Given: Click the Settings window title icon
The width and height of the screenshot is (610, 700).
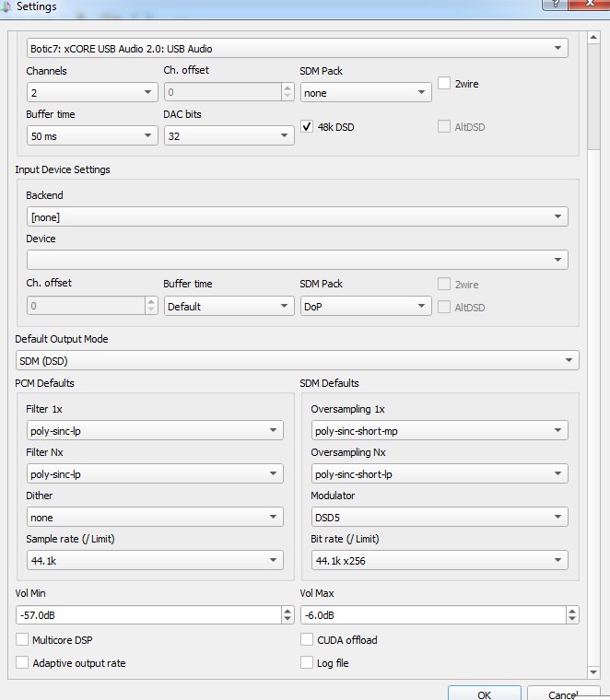Looking at the screenshot, I should [6, 6].
